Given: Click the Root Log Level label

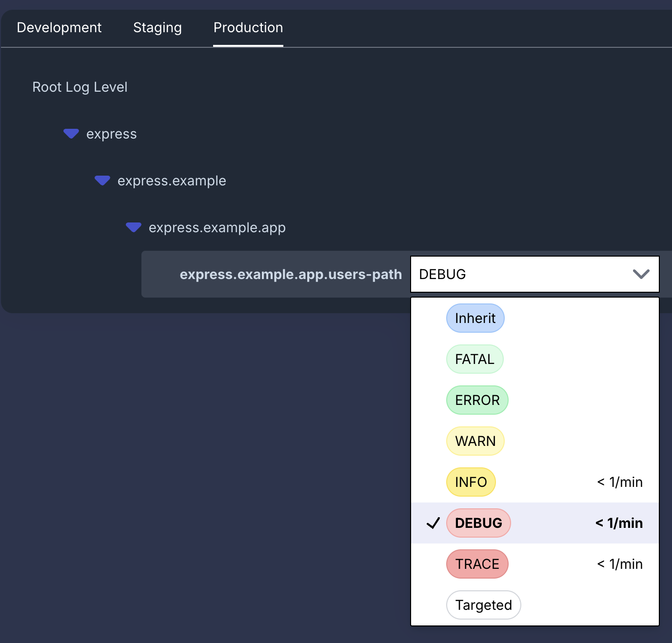Looking at the screenshot, I should click(80, 87).
